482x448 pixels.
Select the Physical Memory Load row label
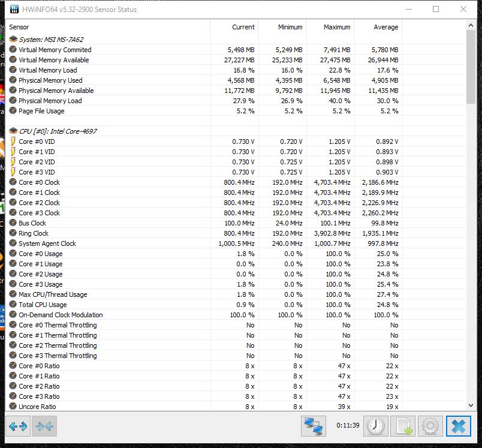pyautogui.click(x=50, y=101)
